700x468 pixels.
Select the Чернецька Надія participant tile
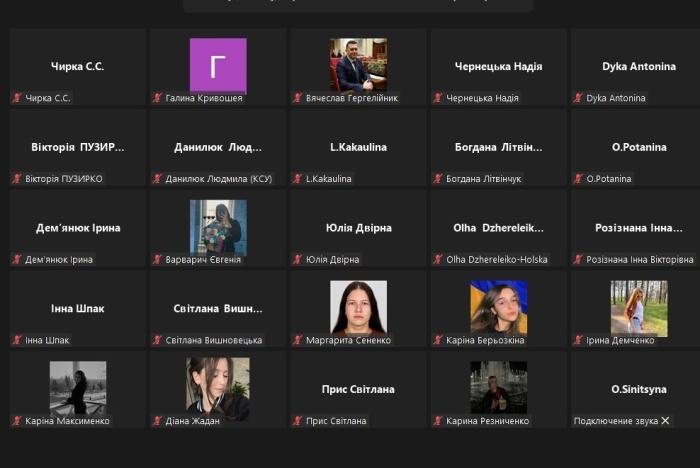(x=498, y=67)
